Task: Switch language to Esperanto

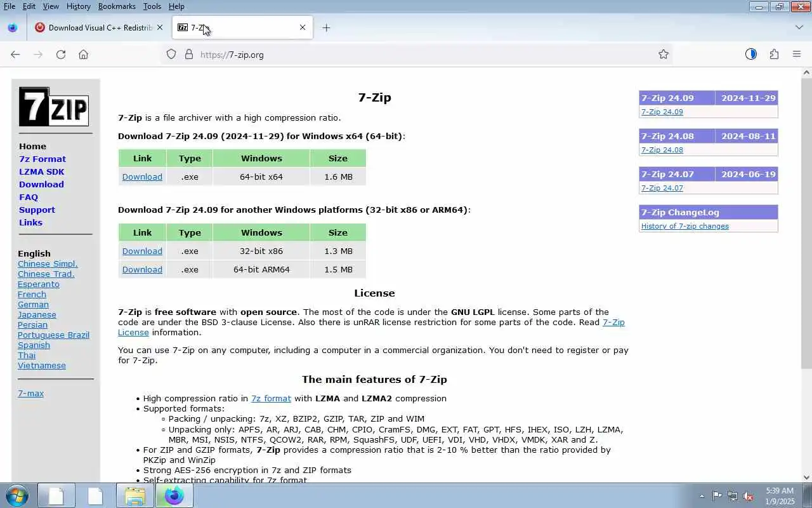Action: pos(39,284)
